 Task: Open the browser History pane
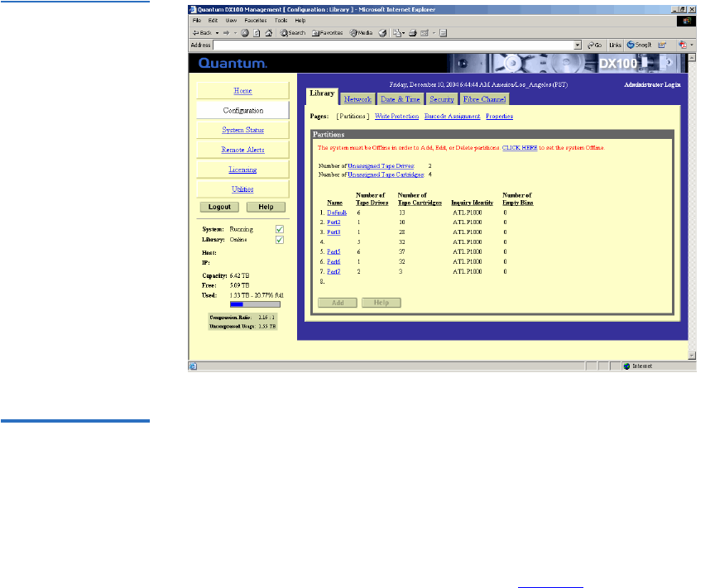(382, 33)
